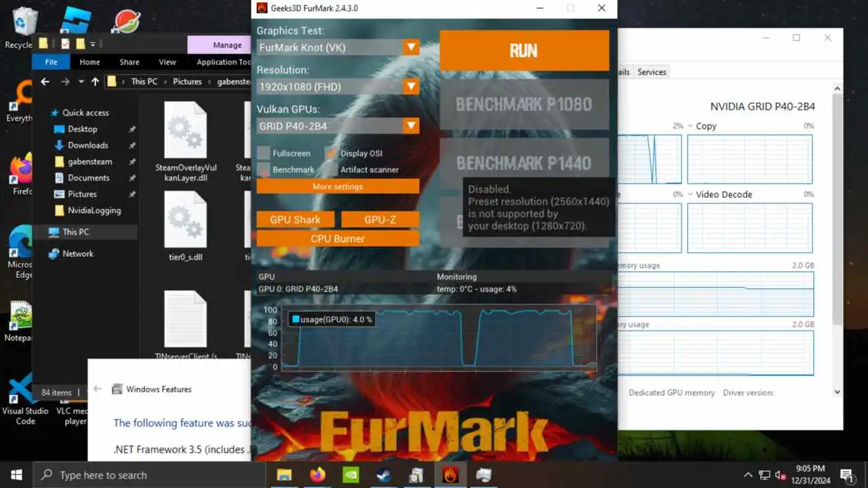
Task: Open the notification center icon
Action: (846, 475)
